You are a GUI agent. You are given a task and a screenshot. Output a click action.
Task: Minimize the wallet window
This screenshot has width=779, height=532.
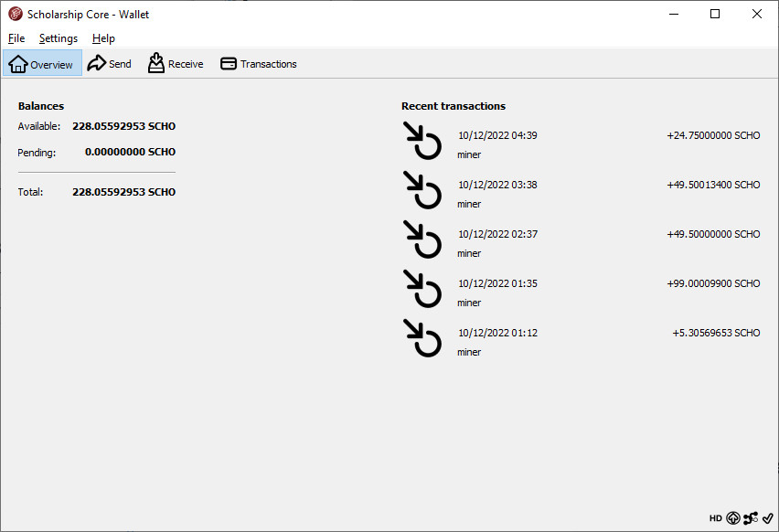(674, 14)
